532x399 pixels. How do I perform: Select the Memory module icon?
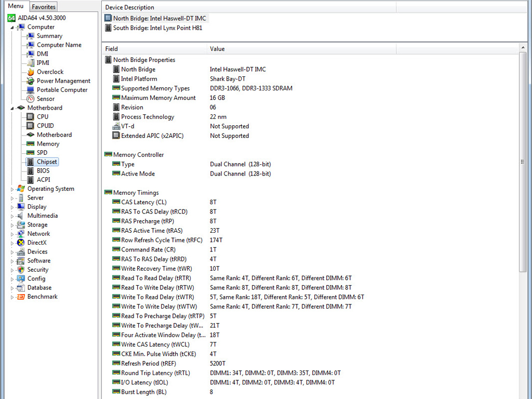pyautogui.click(x=30, y=144)
